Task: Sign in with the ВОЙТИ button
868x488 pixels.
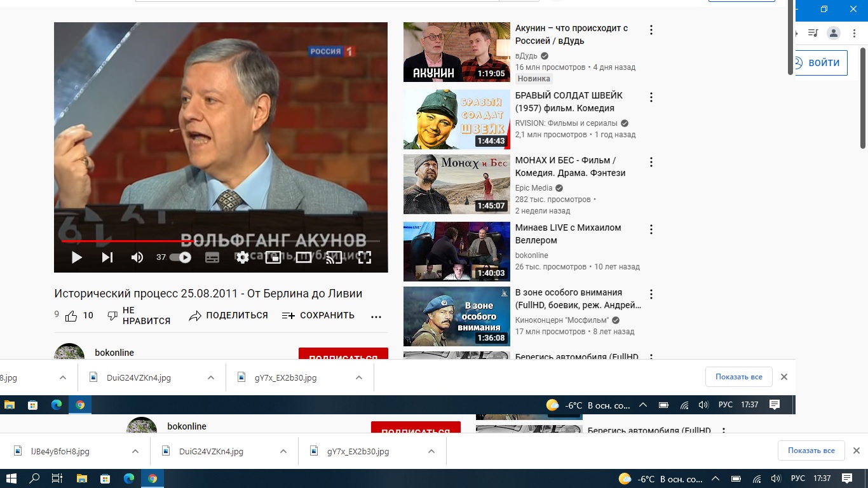Action: 821,63
